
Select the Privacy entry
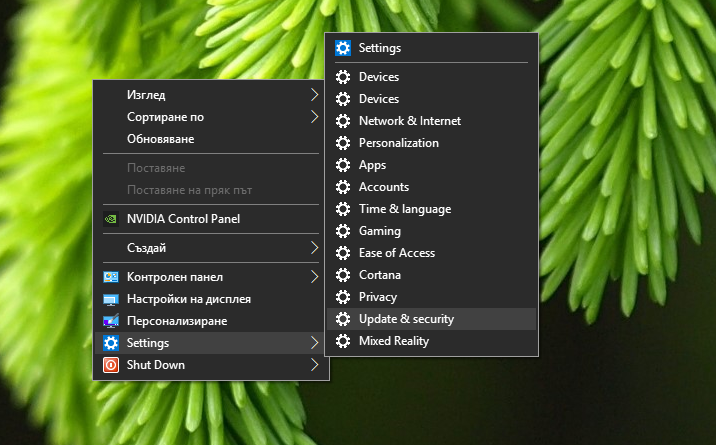coord(432,297)
